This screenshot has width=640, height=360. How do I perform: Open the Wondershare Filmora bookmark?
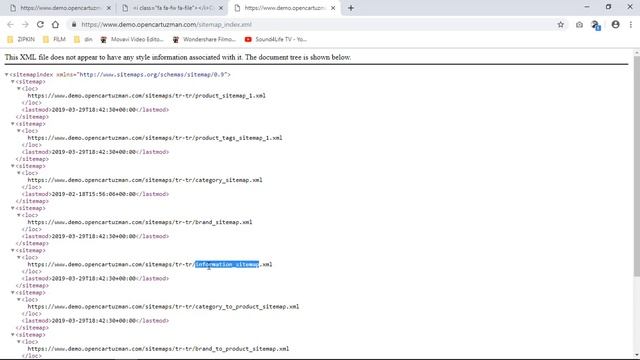[x=204, y=39]
